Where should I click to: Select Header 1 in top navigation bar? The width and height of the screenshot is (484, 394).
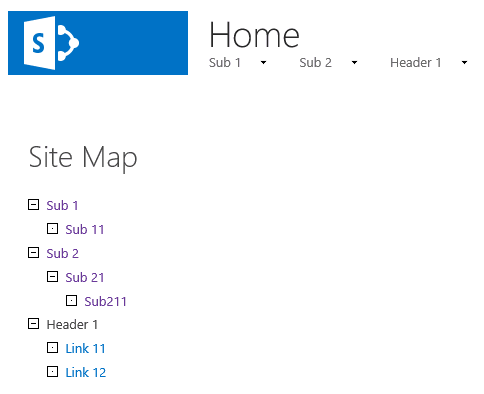[x=416, y=63]
